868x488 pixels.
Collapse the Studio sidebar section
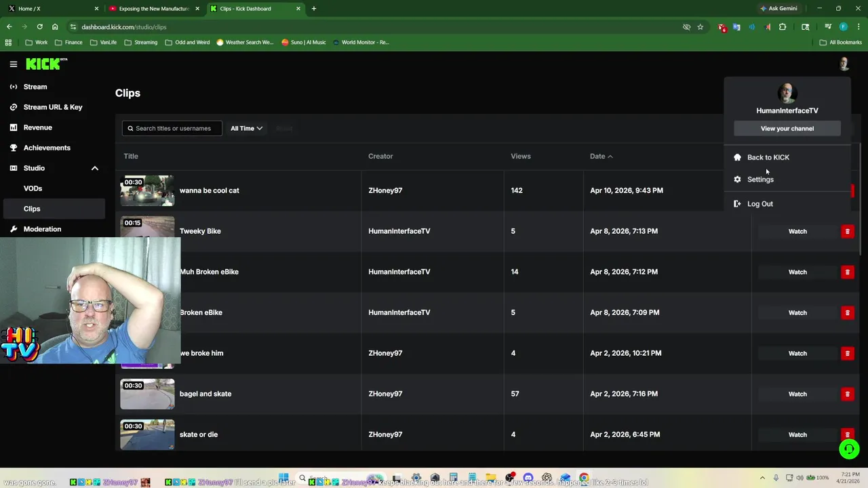click(95, 168)
